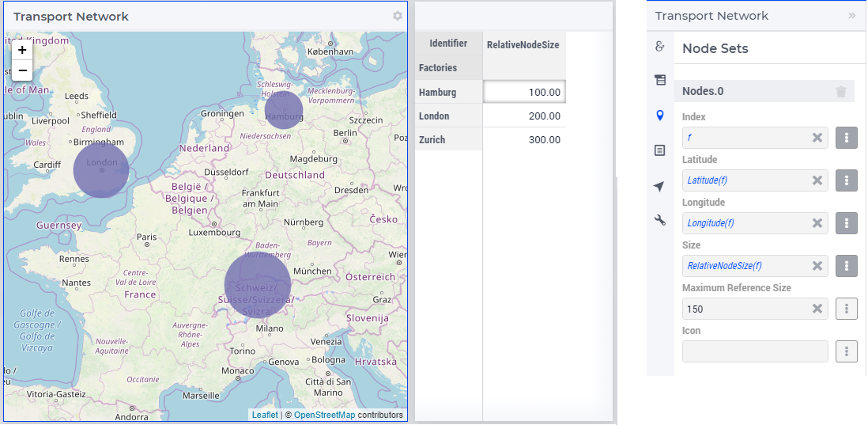Expand the Nodes.0 section header
Image resolution: width=868 pixels, height=425 pixels.
tap(764, 91)
